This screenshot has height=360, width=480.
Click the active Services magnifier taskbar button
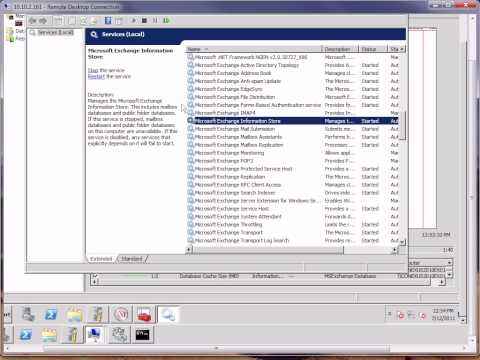168,314
